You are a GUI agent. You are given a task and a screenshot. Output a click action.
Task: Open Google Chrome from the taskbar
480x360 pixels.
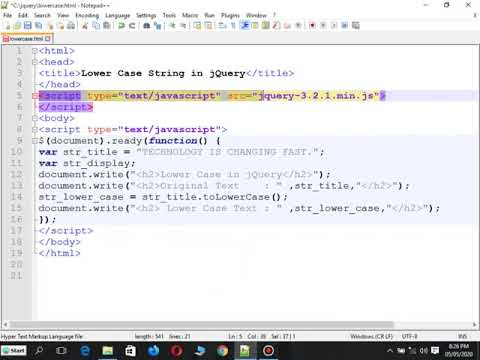(222, 351)
